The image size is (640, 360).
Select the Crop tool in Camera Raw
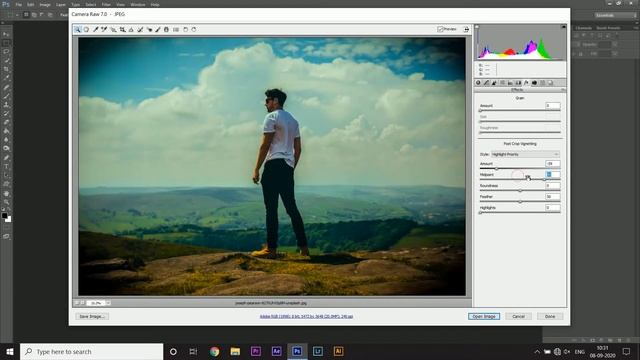click(x=122, y=29)
